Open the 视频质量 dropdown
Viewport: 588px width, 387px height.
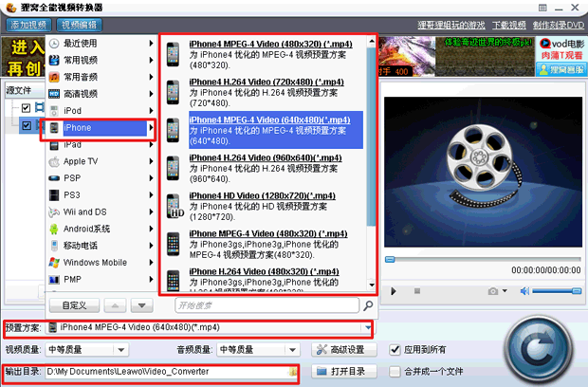(x=87, y=350)
